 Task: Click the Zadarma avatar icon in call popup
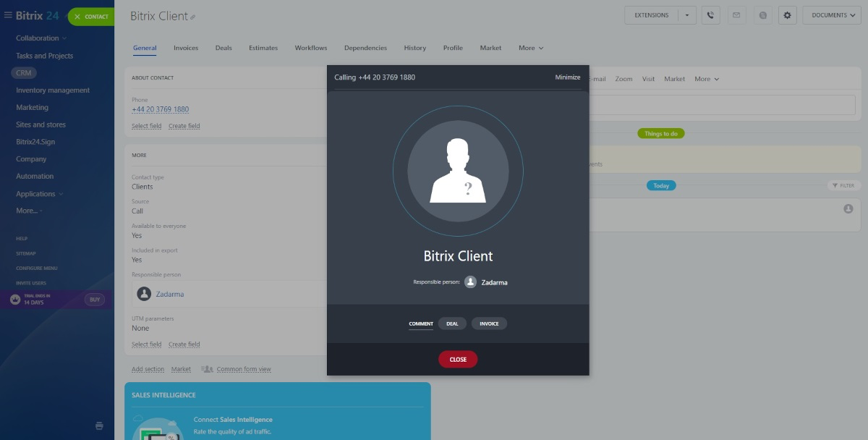coord(470,282)
